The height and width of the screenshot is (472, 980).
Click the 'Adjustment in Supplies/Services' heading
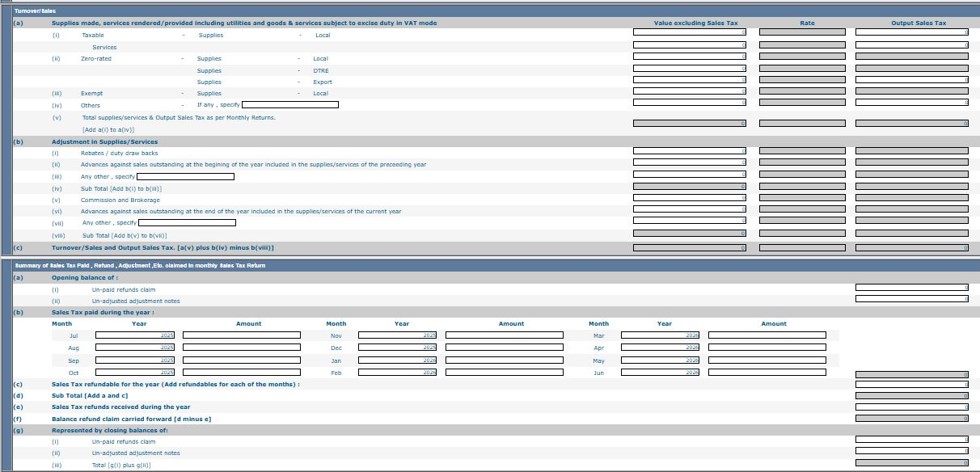(x=104, y=142)
